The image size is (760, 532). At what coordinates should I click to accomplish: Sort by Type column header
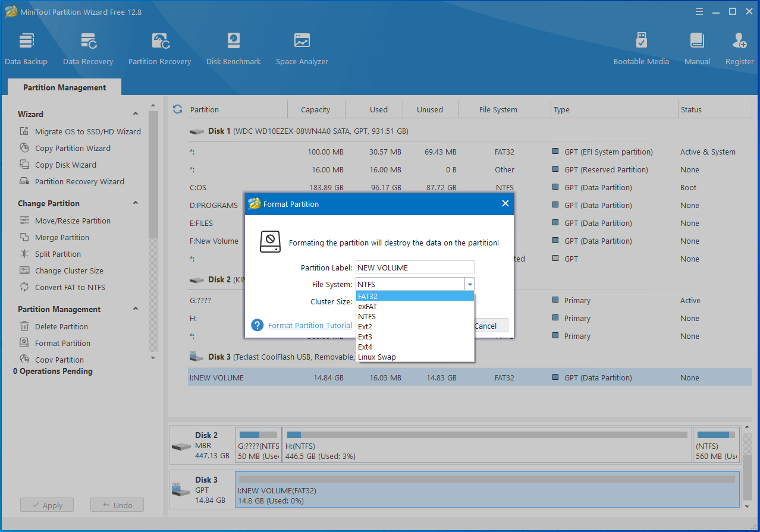tap(614, 109)
